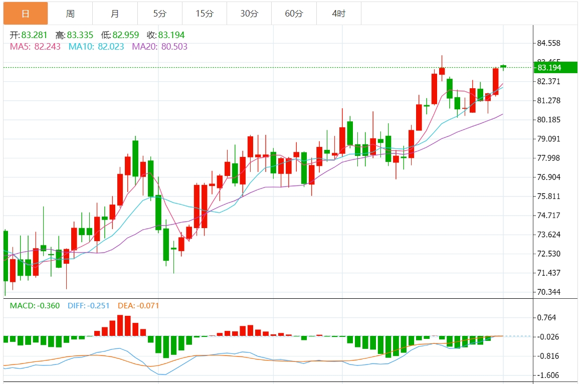Switch to the 周 weekly tab
This screenshot has height=384, width=588.
click(x=70, y=14)
